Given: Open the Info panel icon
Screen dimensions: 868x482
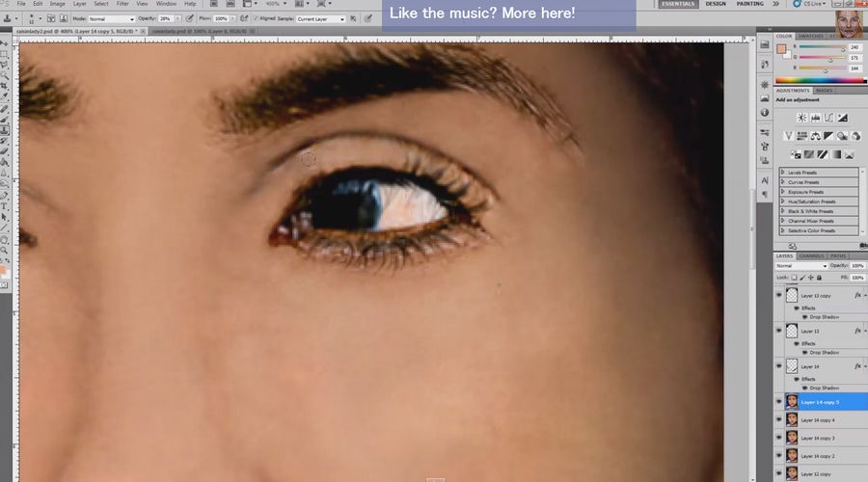Looking at the screenshot, I should [x=765, y=113].
